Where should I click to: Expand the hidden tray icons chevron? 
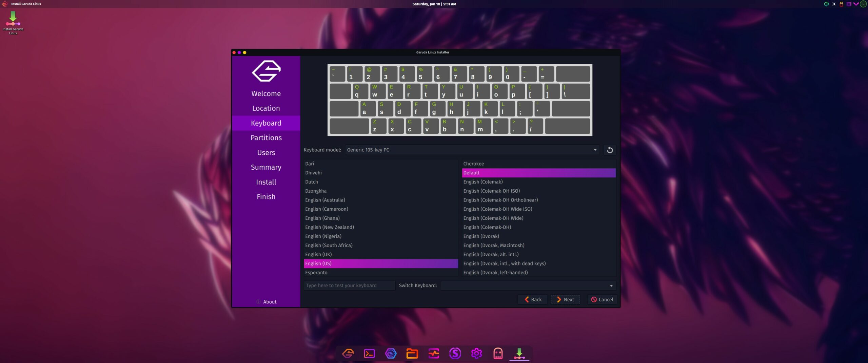(x=856, y=4)
